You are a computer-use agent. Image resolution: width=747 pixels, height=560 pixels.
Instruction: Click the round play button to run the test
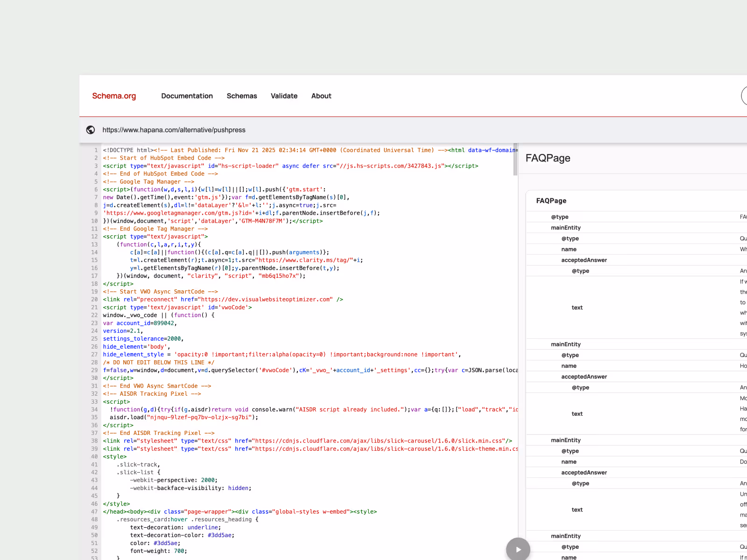[x=518, y=549]
